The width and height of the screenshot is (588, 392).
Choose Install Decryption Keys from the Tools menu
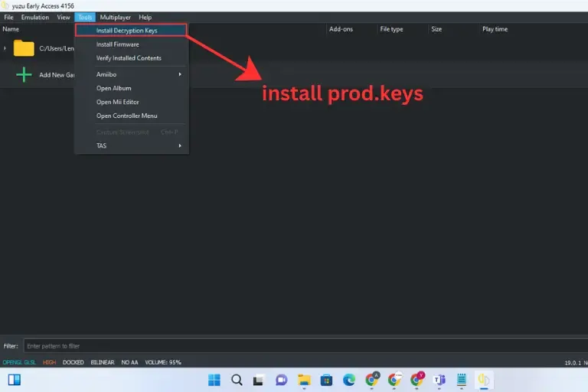pyautogui.click(x=131, y=31)
